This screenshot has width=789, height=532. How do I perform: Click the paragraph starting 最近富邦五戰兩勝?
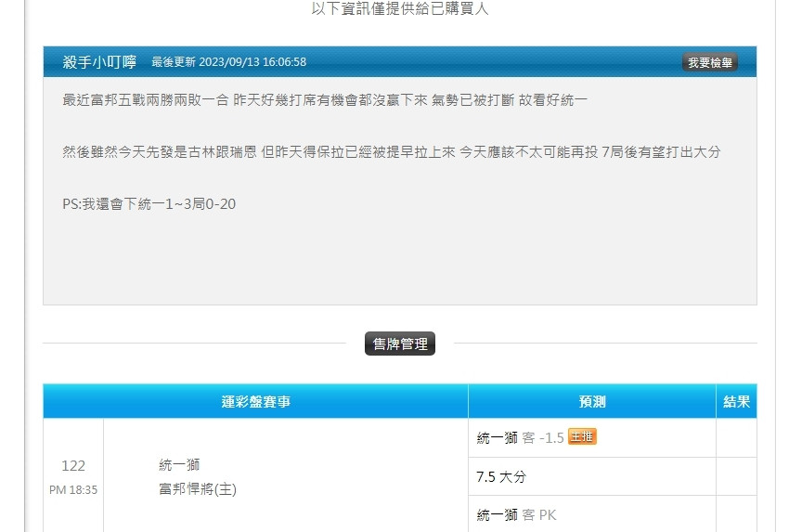325,100
